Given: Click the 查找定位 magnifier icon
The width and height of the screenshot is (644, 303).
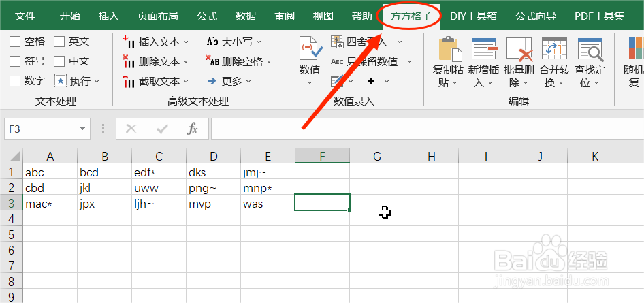Looking at the screenshot, I should tap(590, 49).
